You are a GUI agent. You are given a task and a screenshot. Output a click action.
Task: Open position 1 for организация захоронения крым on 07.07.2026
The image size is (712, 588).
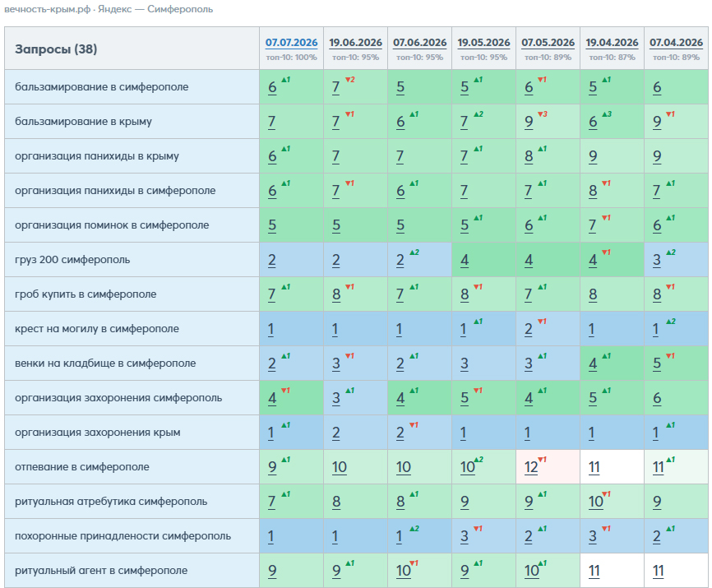[x=270, y=433]
